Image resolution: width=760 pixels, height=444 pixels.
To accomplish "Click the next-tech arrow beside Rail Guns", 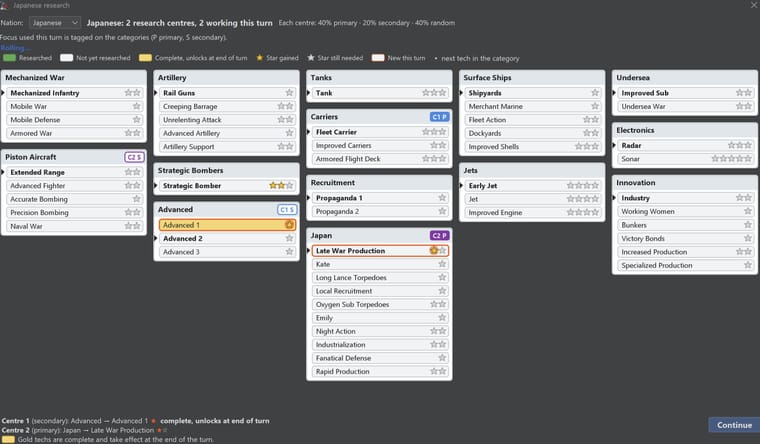I will tap(156, 93).
